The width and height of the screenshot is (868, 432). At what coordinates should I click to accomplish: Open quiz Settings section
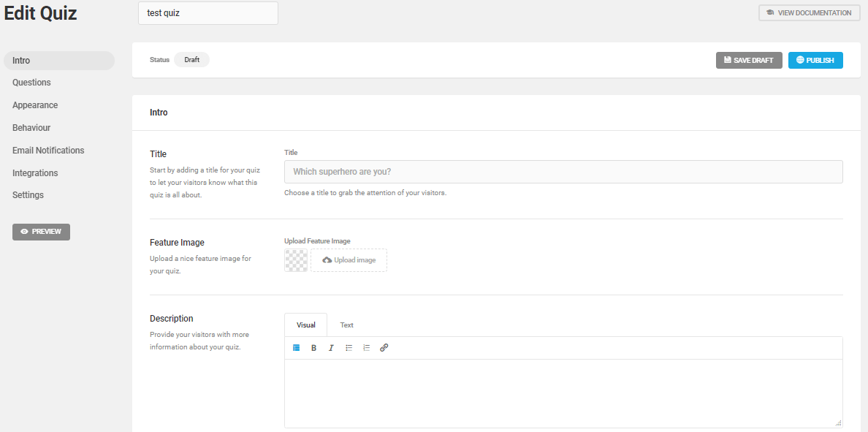(28, 195)
